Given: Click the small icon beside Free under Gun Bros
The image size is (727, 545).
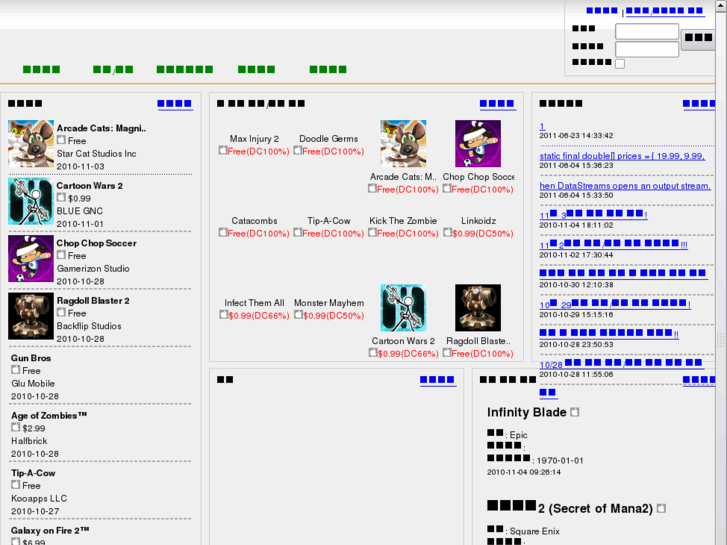Looking at the screenshot, I should 16,370.
